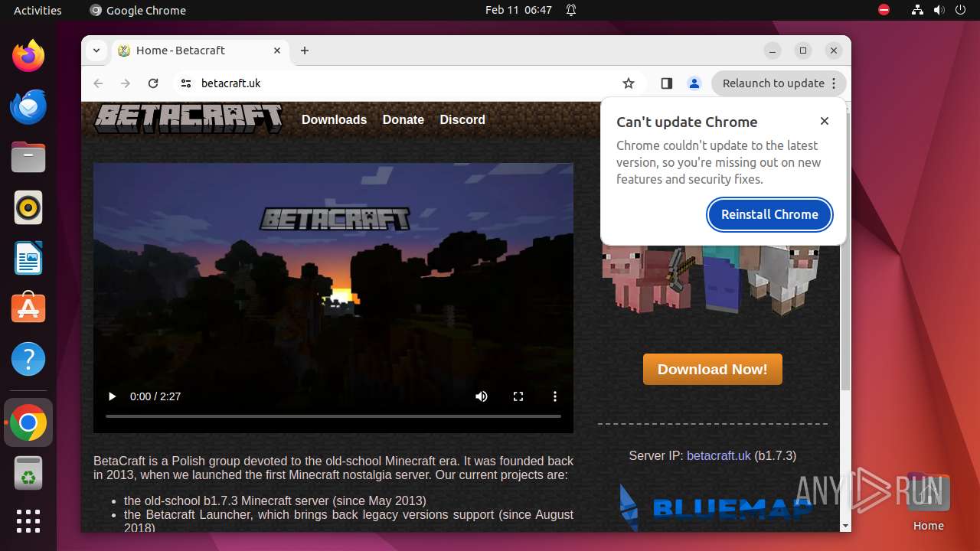Click scrollbar down arrow
The height and width of the screenshot is (551, 980).
click(x=845, y=526)
